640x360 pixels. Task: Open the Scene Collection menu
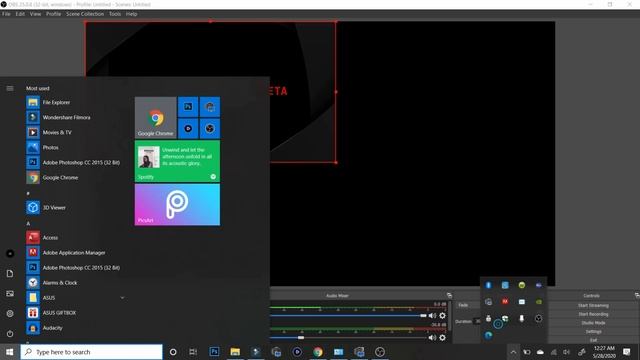(85, 14)
